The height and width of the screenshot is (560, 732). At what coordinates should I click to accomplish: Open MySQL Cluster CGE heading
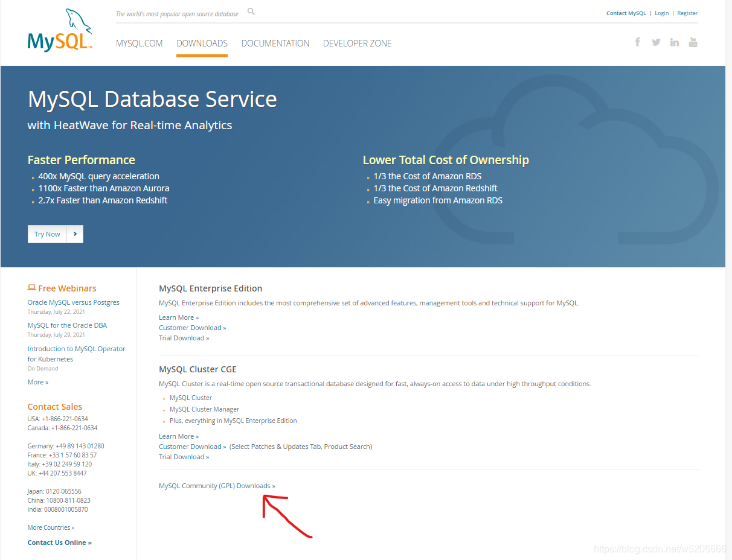pos(198,369)
